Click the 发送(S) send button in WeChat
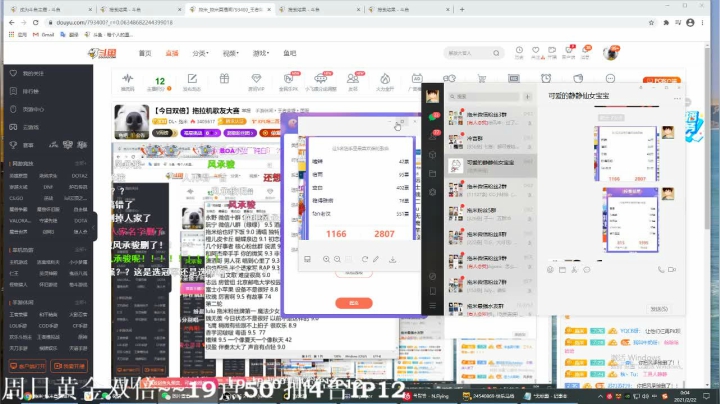720x404 pixels. pos(659,309)
